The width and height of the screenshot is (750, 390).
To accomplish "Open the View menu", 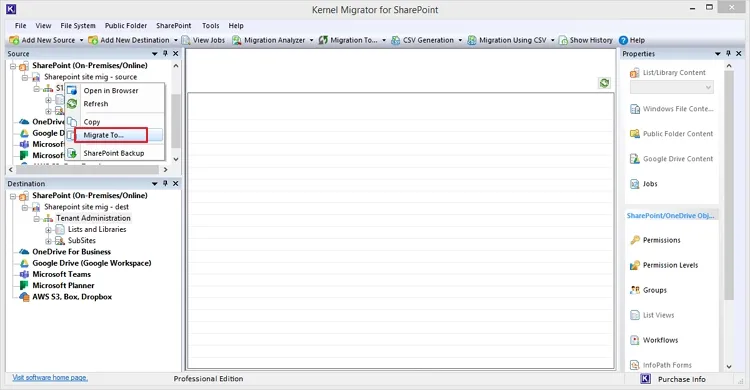I will (43, 25).
